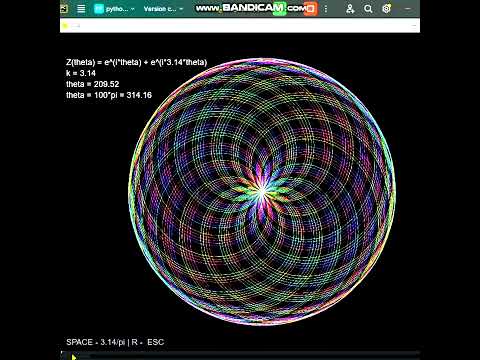Click the 'SPACE - 3.14/pi | R - ESC' hint text

click(115, 342)
